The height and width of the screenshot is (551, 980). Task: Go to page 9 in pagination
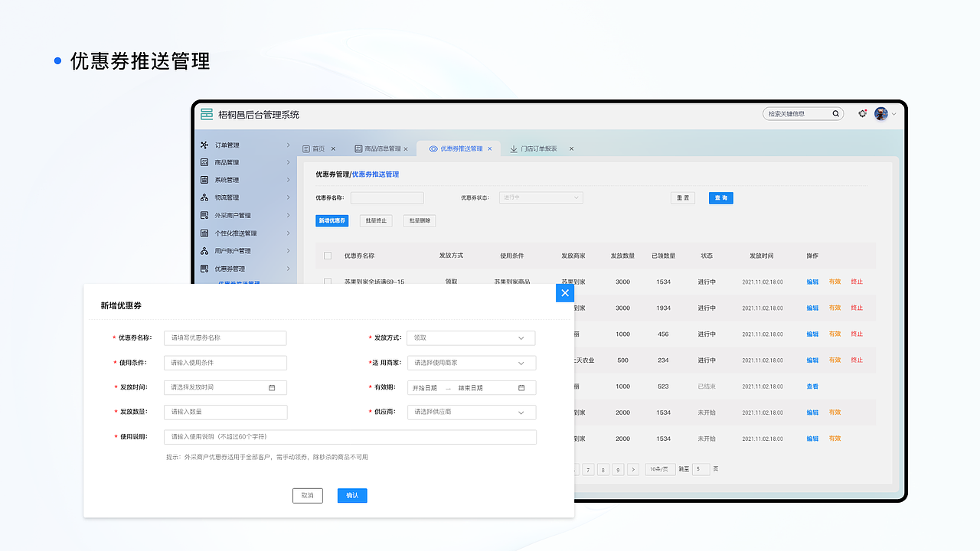(x=618, y=470)
